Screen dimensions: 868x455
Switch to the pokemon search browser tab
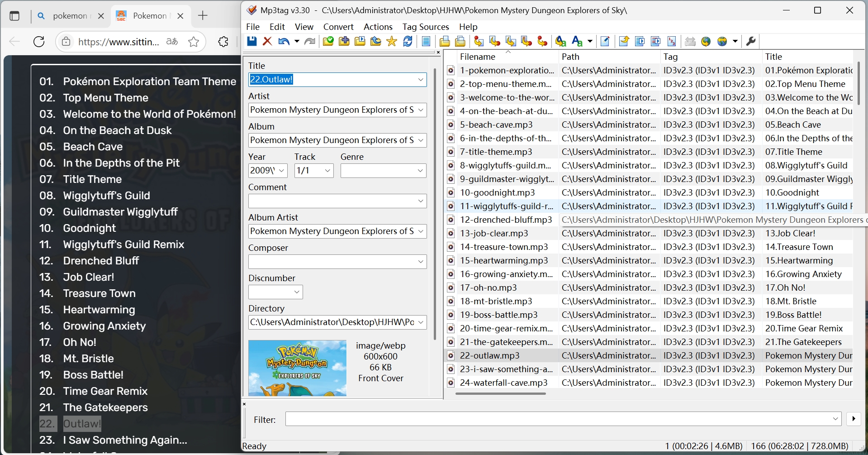pyautogui.click(x=70, y=16)
